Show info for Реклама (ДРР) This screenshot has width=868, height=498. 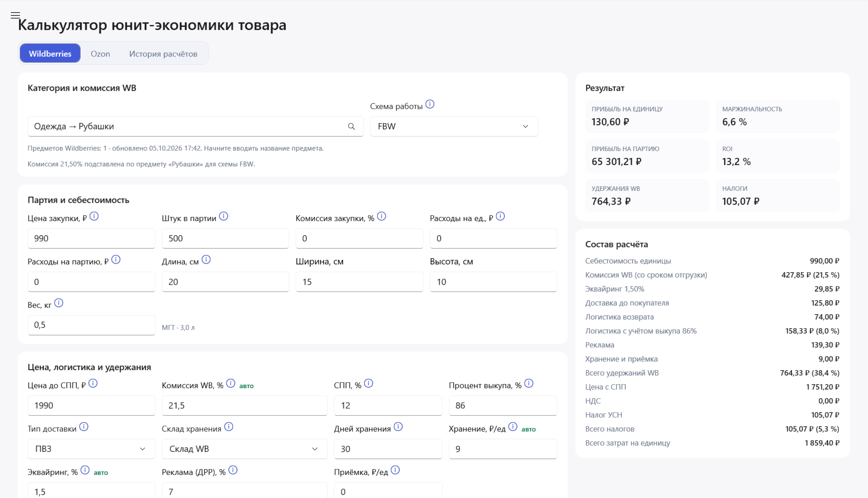[x=233, y=470]
